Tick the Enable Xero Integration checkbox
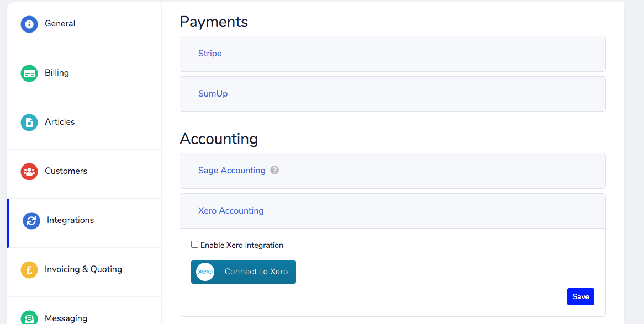 [x=194, y=245]
